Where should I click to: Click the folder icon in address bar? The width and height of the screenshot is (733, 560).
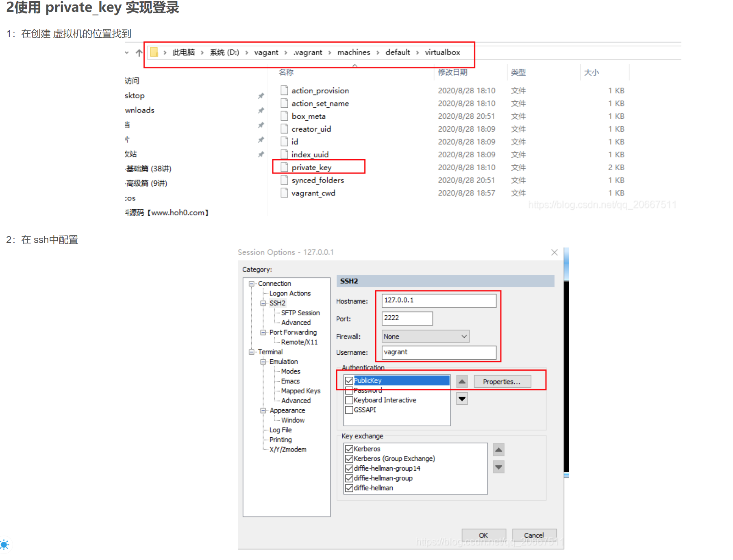click(x=154, y=52)
